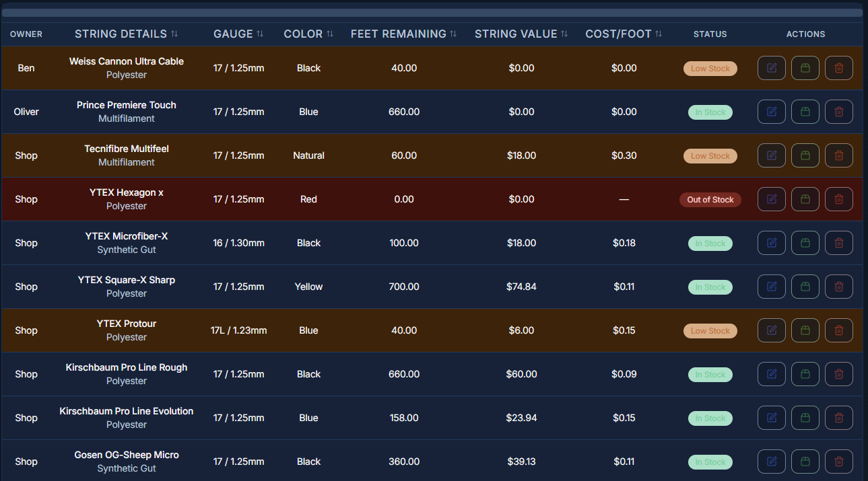Click the horizontal scrollbar above the table

tap(432, 13)
